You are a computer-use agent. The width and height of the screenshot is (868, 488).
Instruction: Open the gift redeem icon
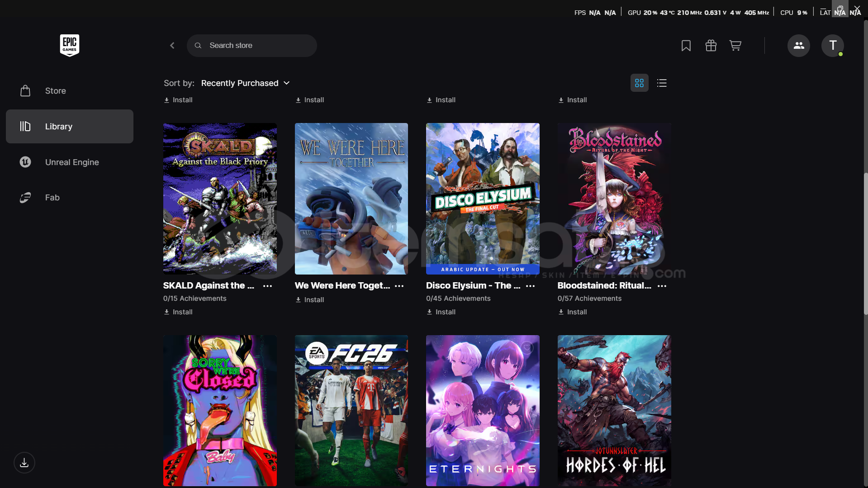pyautogui.click(x=711, y=46)
